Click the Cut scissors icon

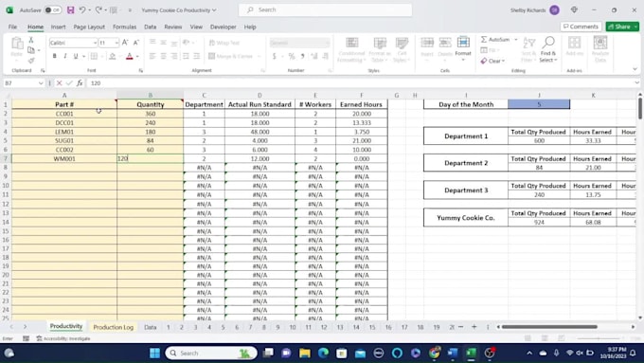(x=31, y=40)
